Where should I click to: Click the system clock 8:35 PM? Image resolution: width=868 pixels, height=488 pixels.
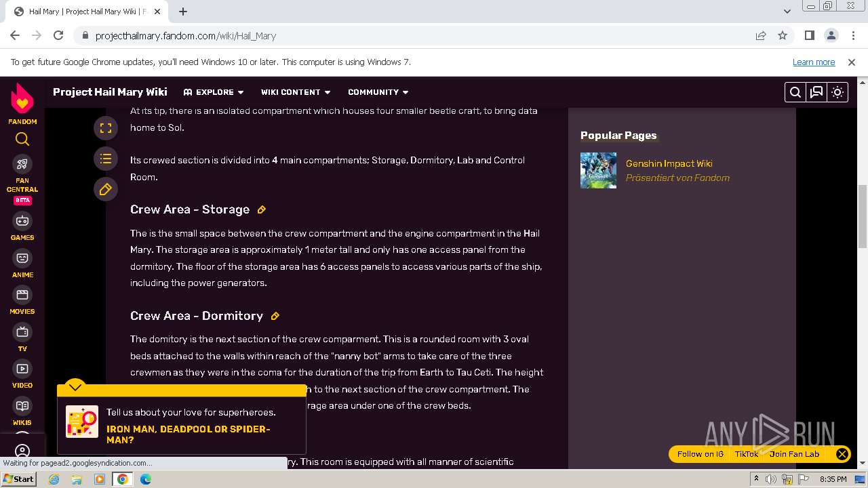click(833, 479)
